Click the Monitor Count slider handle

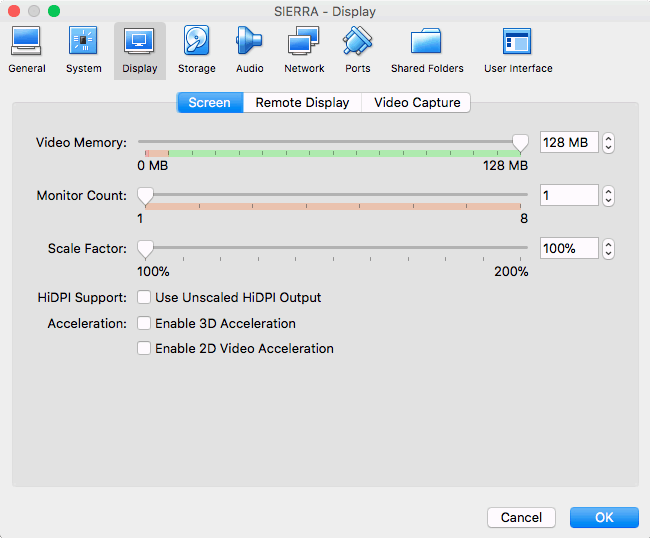(x=146, y=196)
